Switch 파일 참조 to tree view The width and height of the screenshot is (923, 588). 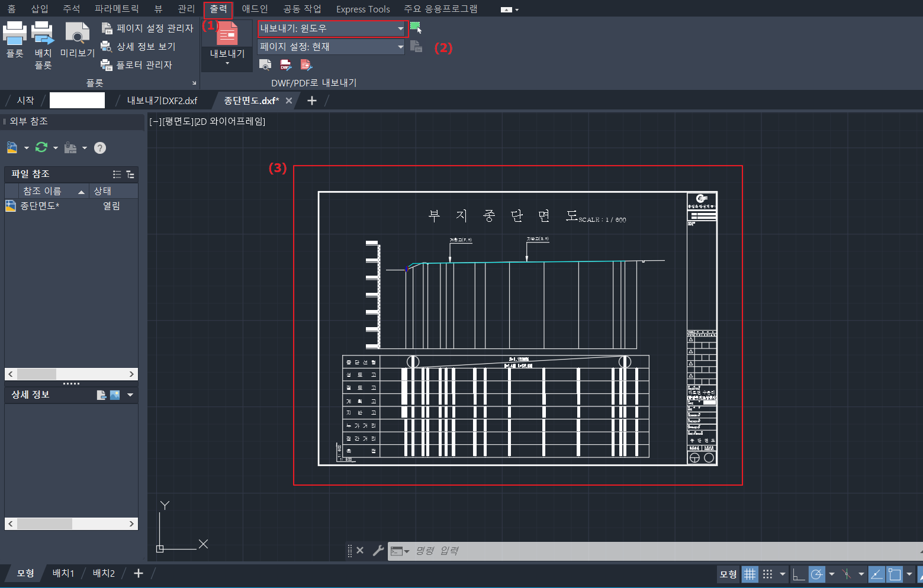click(x=130, y=174)
